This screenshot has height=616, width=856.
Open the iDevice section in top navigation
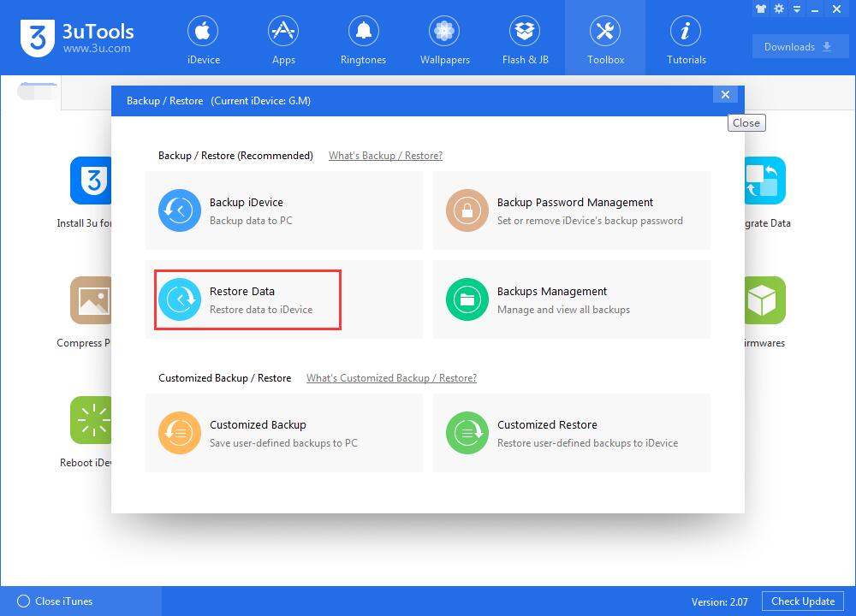pyautogui.click(x=203, y=39)
